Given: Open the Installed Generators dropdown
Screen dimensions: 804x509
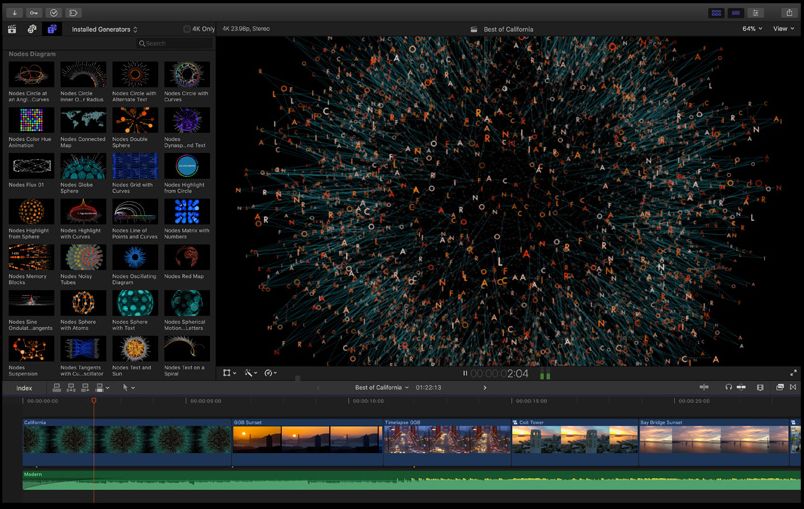Looking at the screenshot, I should [x=105, y=29].
